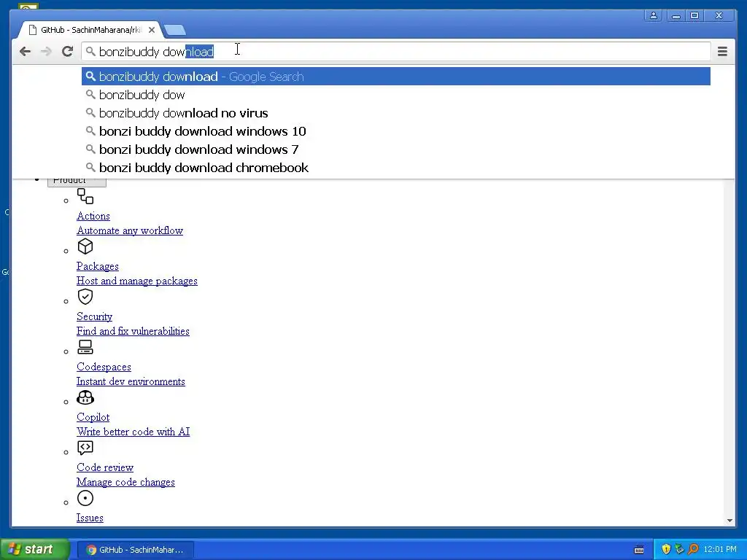Select 'bonzibuddy download no virus' suggestion
This screenshot has height=560, width=747.
click(396, 113)
